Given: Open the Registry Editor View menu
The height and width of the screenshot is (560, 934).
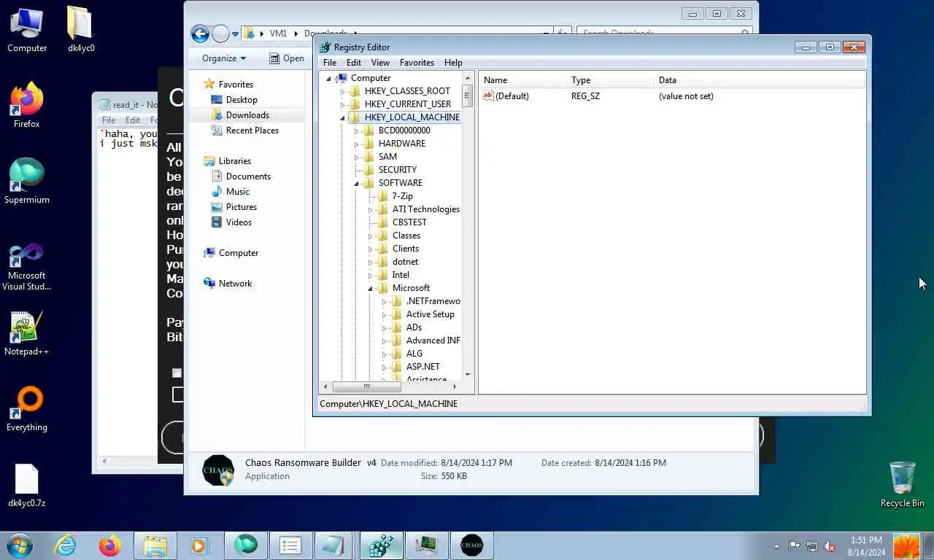Looking at the screenshot, I should pyautogui.click(x=380, y=63).
